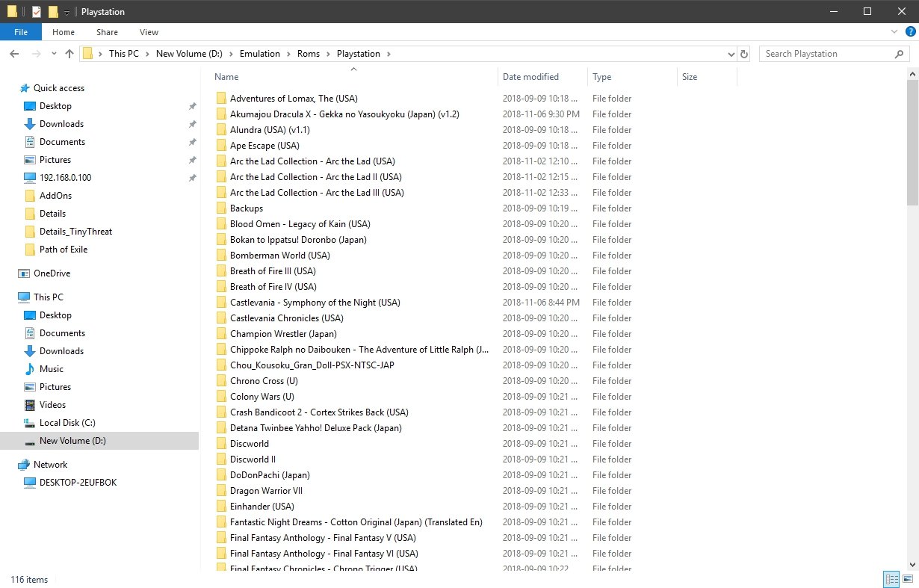Select "Bomberman World (USA)" folder name
This screenshot has width=919, height=588.
click(279, 256)
